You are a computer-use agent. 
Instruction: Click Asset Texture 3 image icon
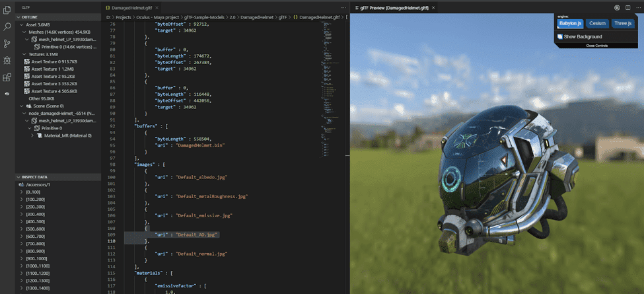(x=28, y=84)
